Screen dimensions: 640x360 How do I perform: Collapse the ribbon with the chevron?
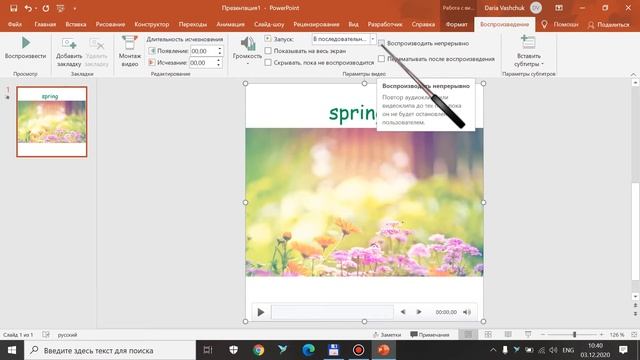(x=633, y=74)
